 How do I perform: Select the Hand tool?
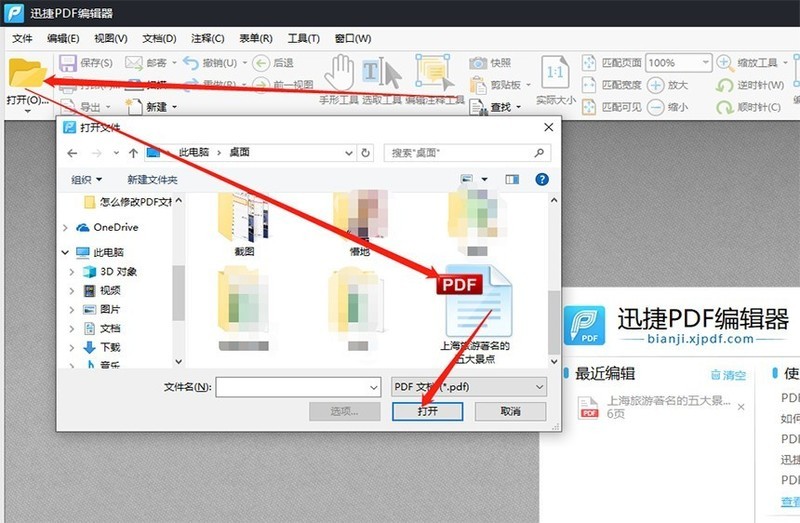tap(339, 72)
